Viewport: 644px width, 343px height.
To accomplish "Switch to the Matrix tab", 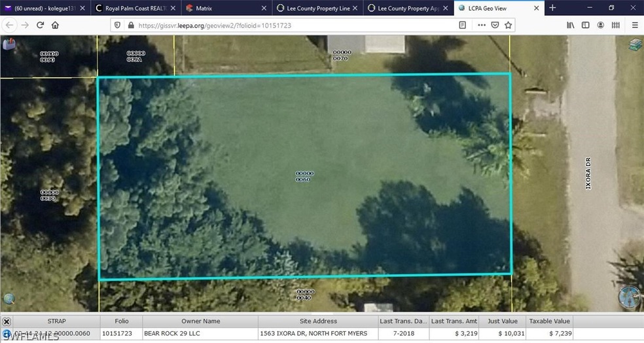I will click(x=225, y=8).
